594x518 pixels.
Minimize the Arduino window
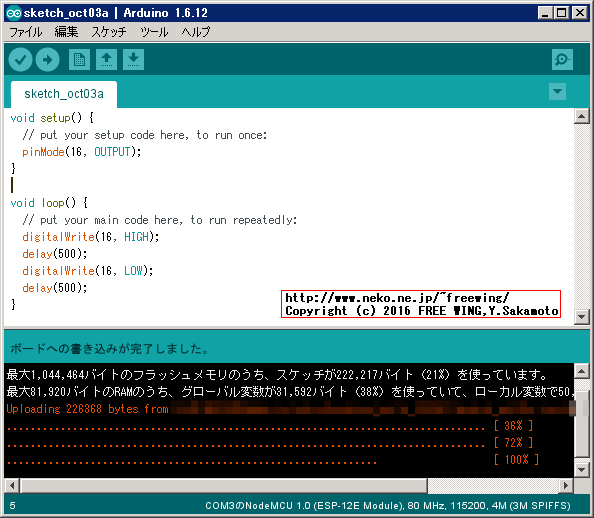pyautogui.click(x=545, y=13)
